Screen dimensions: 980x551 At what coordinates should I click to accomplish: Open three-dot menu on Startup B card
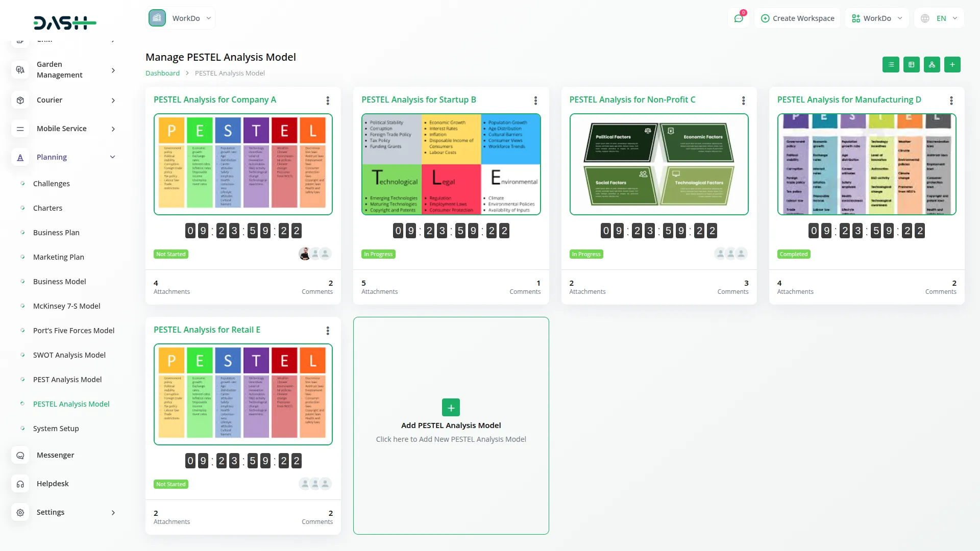tap(535, 101)
